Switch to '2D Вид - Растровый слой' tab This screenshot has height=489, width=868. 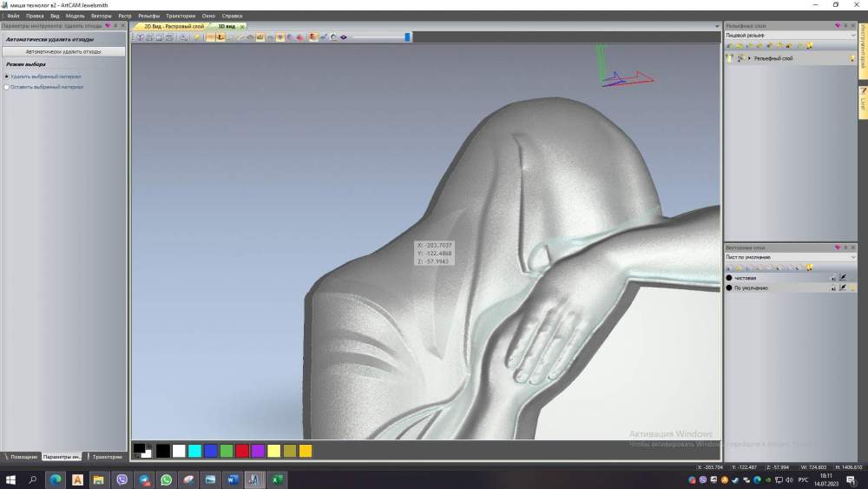pyautogui.click(x=174, y=26)
